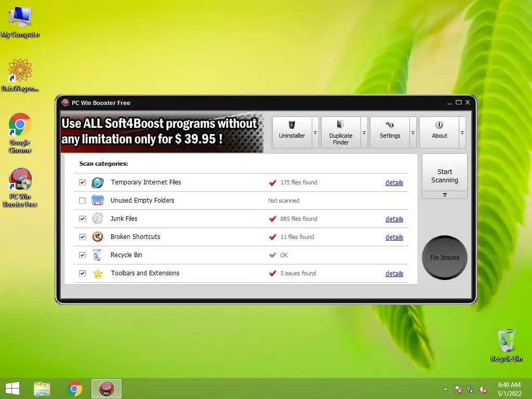Expand the About dropdown arrow
This screenshot has height=399, width=532.
462,132
